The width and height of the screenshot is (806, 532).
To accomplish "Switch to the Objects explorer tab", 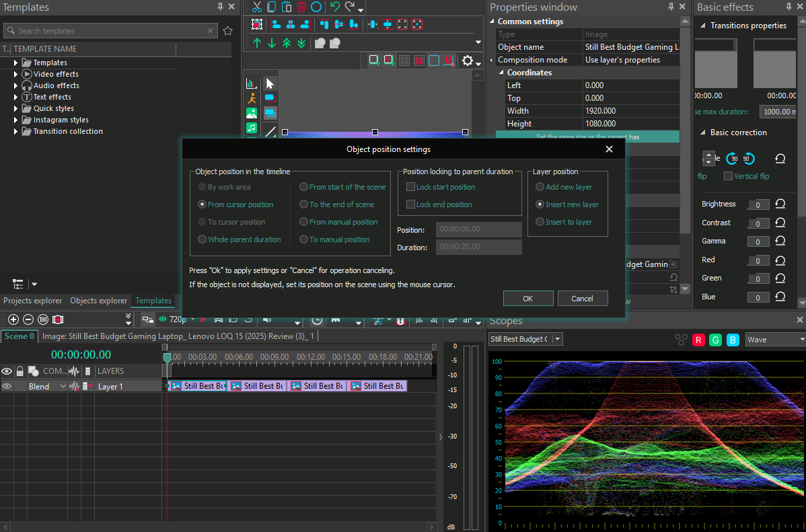I will point(98,301).
